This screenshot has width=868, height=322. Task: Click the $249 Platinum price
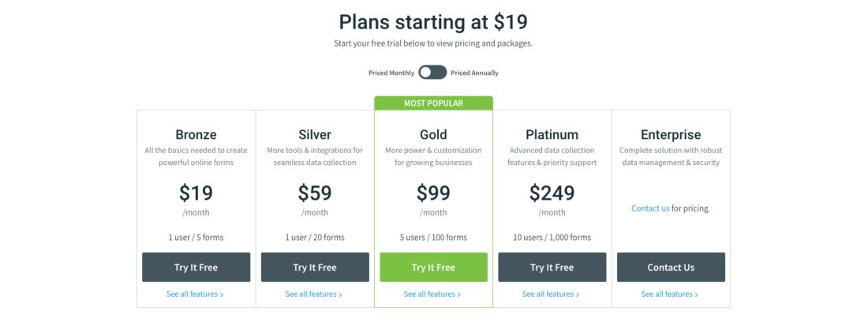[x=552, y=193]
